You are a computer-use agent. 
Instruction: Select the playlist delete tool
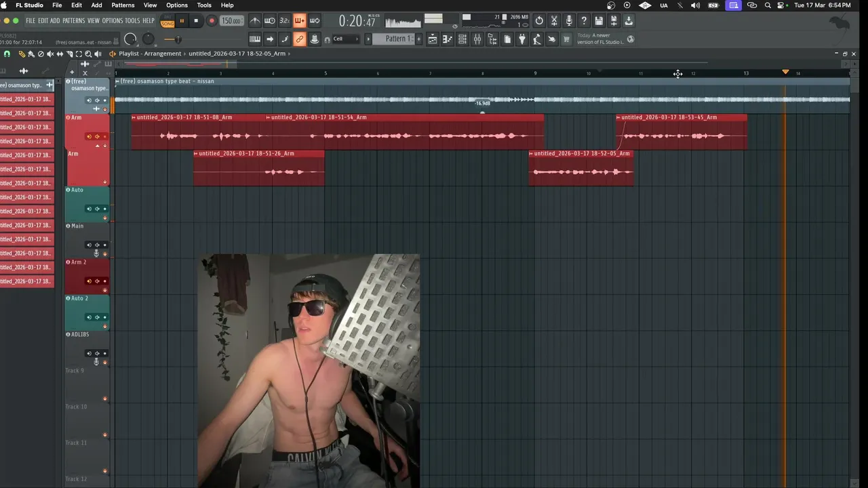point(41,54)
